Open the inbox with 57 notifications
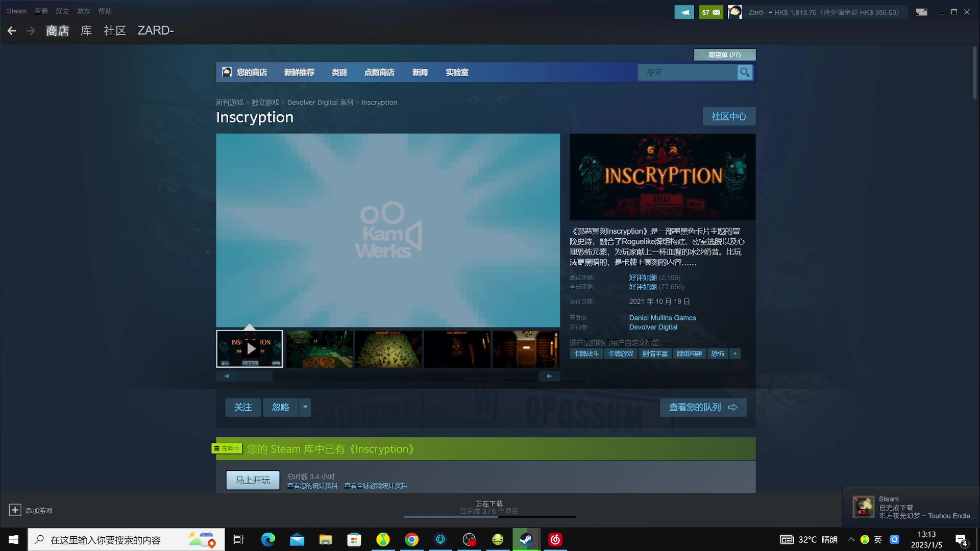The image size is (980, 551). point(710,12)
